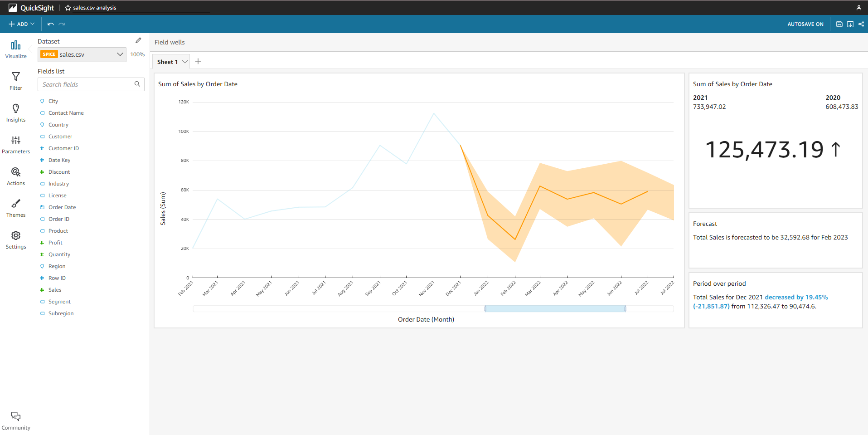
Task: Select the Quantity field
Action: [59, 254]
